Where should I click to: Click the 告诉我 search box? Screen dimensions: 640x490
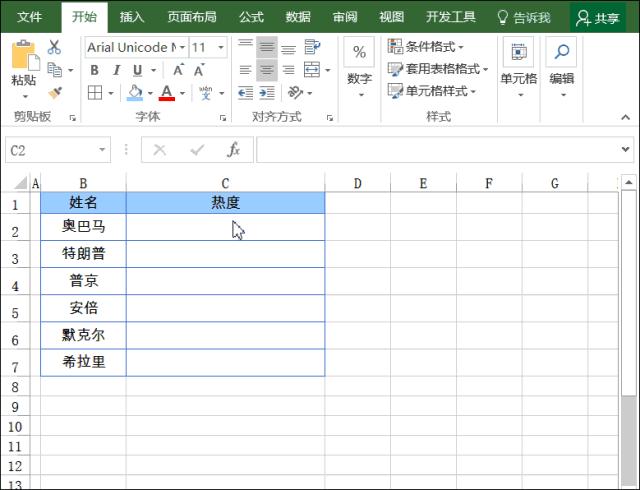tap(524, 18)
